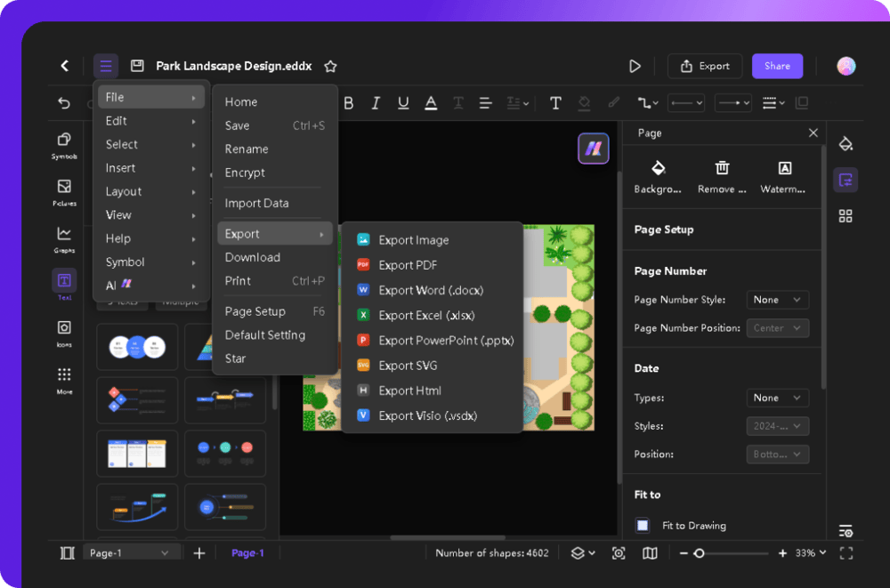Toggle underline formatting

403,102
